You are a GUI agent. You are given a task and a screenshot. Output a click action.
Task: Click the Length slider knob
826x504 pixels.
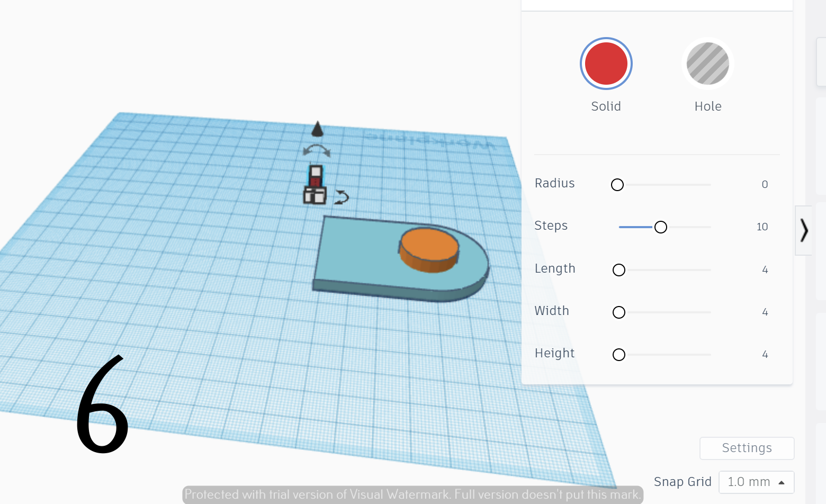618,270
